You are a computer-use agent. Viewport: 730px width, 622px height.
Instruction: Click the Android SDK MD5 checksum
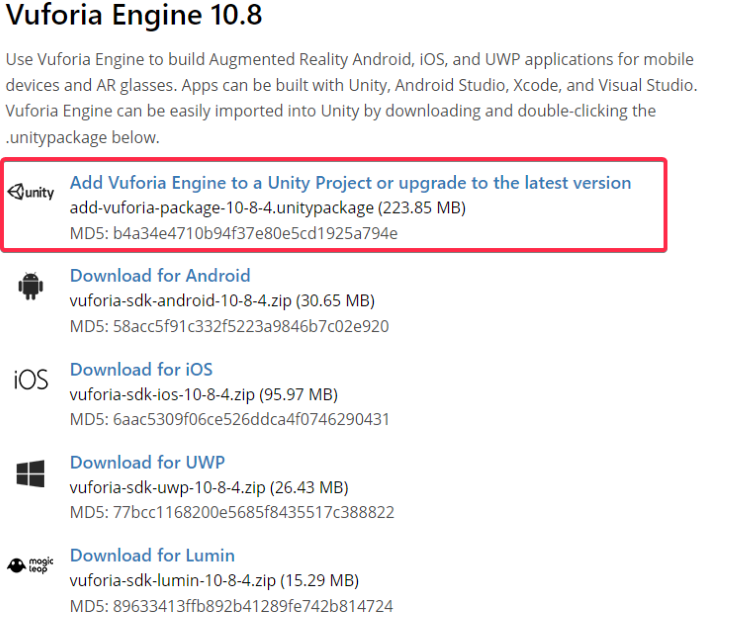(229, 326)
